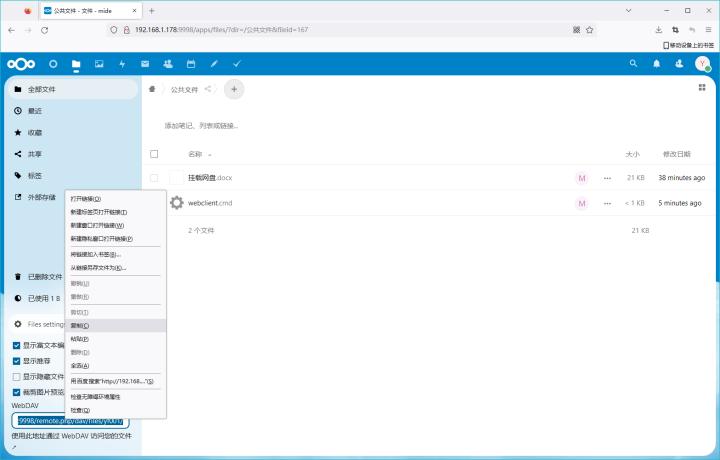The width and height of the screenshot is (720, 460).
Task: Open the Firefox hamburger menu
Action: click(709, 30)
